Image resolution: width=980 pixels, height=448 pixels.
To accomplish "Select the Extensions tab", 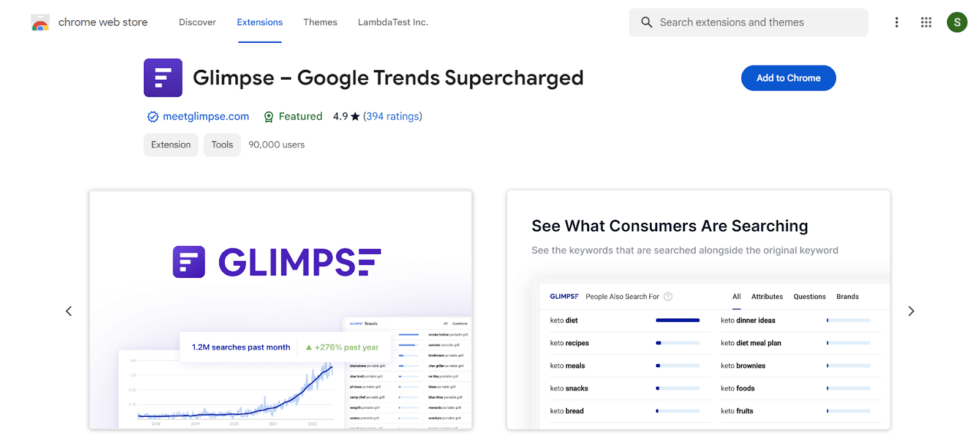I will coord(260,22).
